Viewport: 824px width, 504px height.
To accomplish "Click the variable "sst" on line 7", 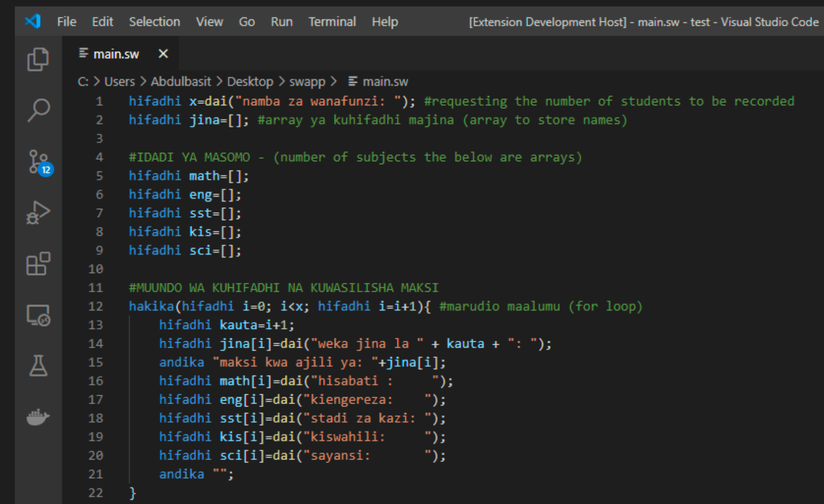I will (200, 214).
